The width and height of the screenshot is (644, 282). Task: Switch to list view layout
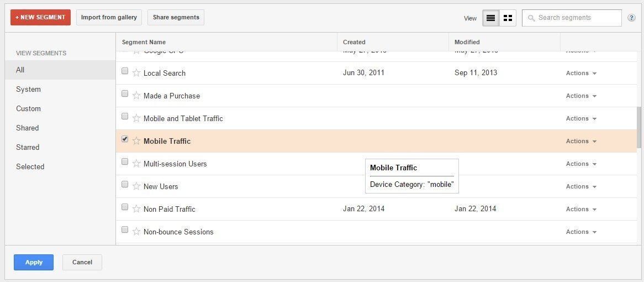click(x=490, y=18)
